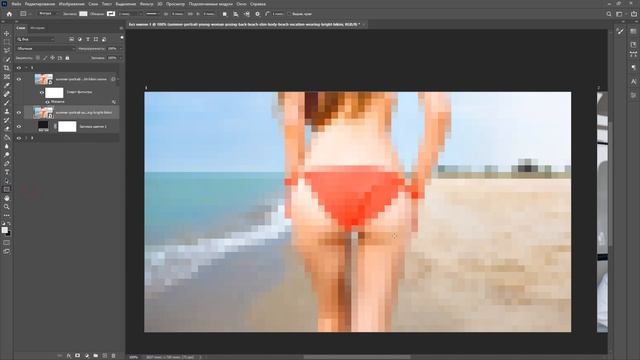Open the File menu
Image resolution: width=640 pixels, height=360 pixels.
(x=16, y=4)
